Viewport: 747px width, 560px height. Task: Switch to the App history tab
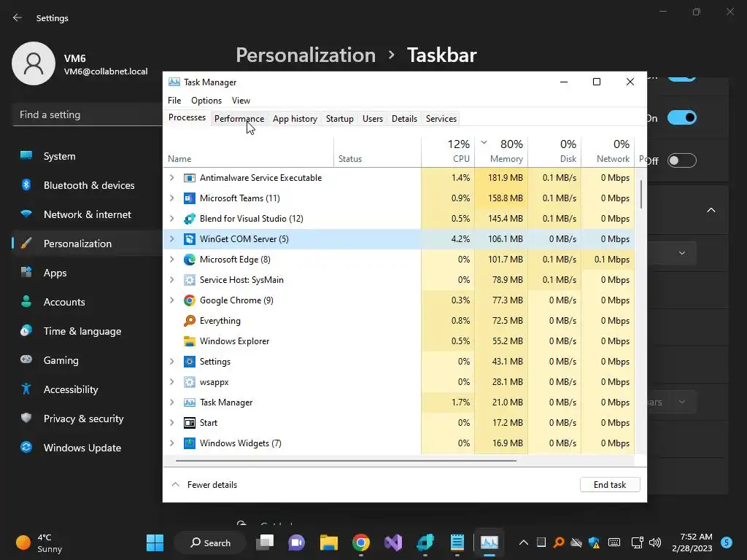[x=295, y=119]
